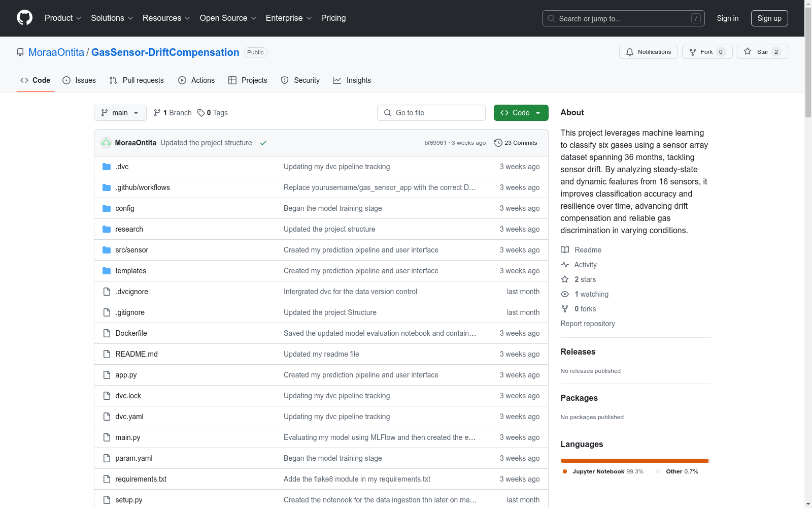The image size is (812, 508).
Task: Click the MoraaOntita avatar image
Action: 106,143
